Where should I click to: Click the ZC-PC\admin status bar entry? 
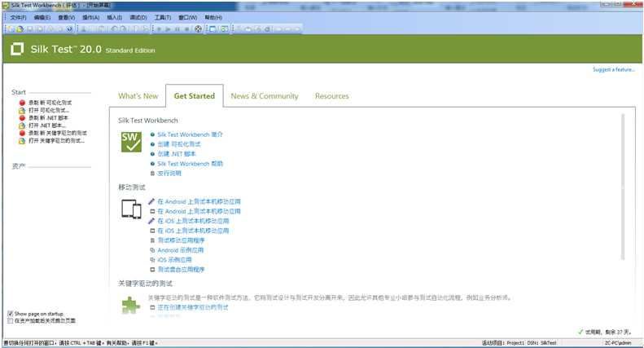tap(618, 342)
